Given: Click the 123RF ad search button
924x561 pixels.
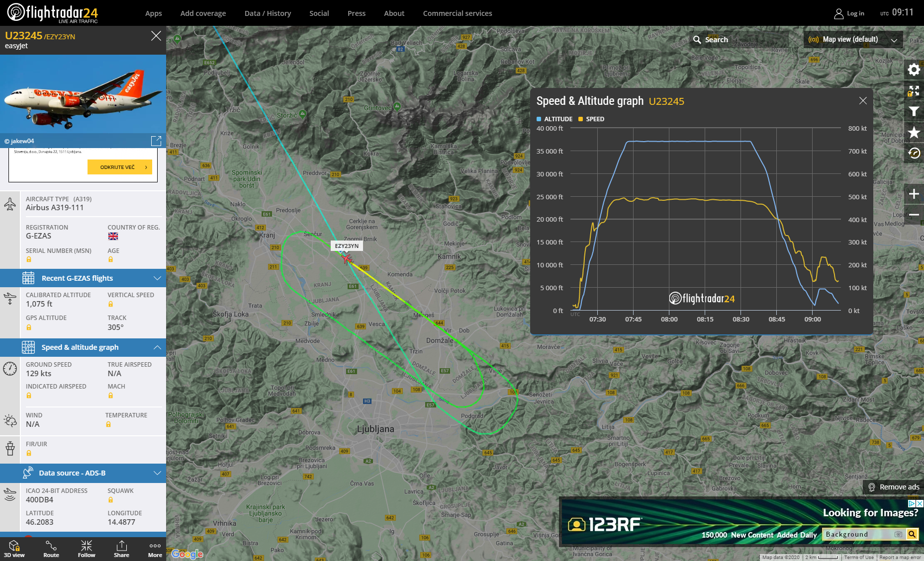Looking at the screenshot, I should pyautogui.click(x=912, y=534).
